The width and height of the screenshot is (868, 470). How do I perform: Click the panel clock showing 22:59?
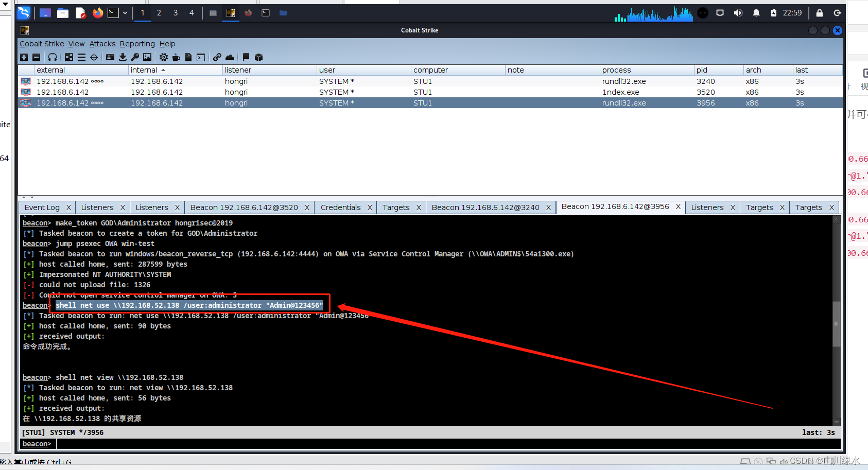pos(792,13)
